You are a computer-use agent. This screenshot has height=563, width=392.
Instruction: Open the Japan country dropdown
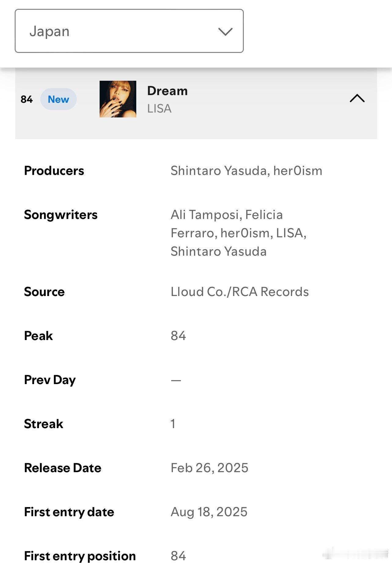coord(129,31)
